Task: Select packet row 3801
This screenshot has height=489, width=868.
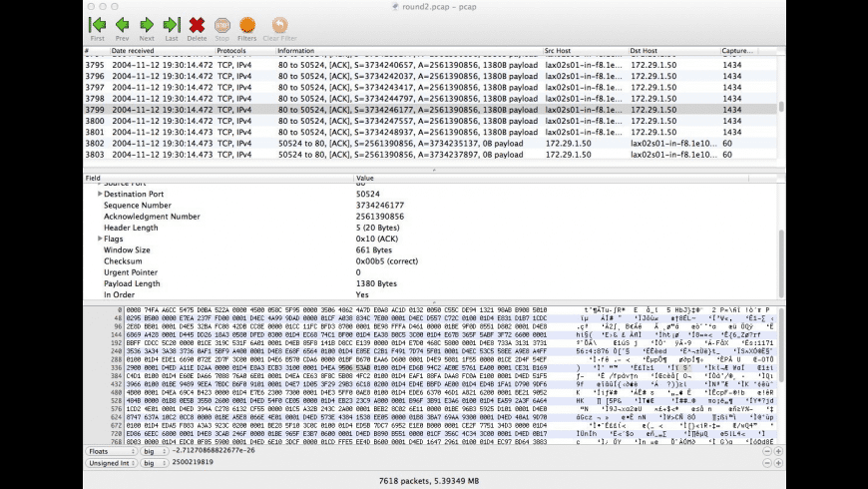Action: [430, 132]
